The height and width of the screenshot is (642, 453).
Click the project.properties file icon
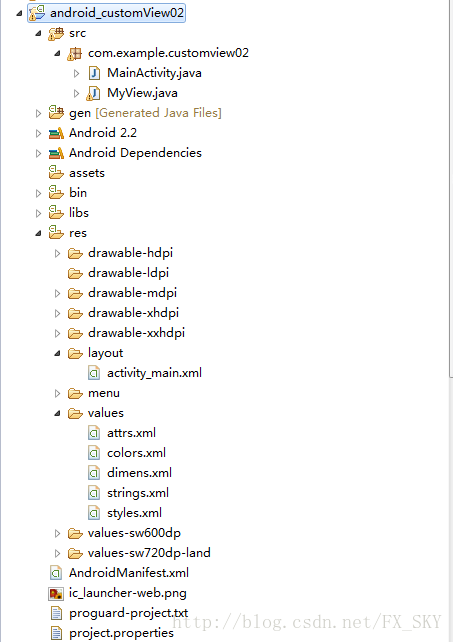coord(56,633)
